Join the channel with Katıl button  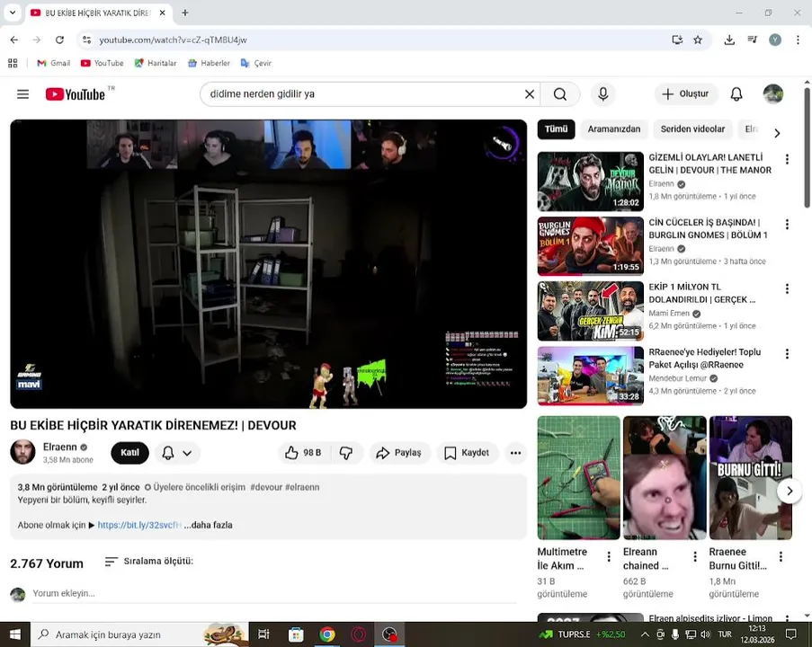point(129,453)
